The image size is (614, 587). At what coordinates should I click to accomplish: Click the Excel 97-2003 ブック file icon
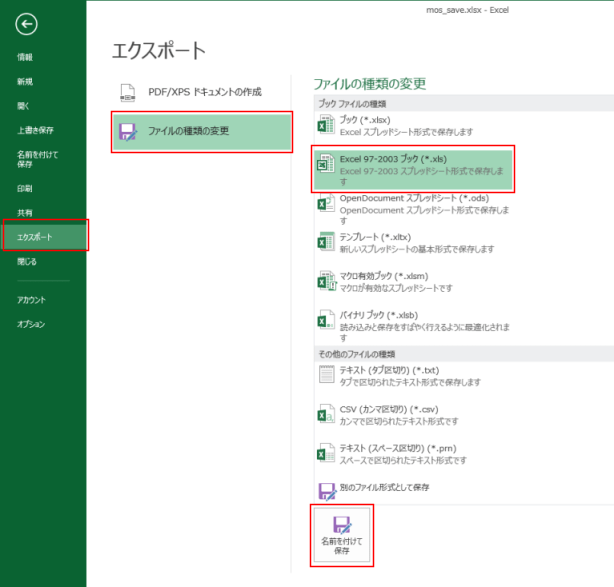click(x=326, y=164)
